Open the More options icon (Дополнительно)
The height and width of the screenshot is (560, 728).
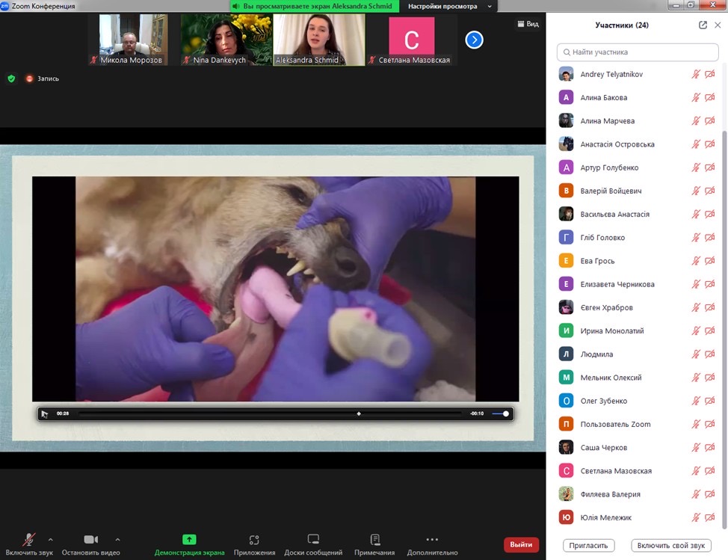tap(431, 540)
